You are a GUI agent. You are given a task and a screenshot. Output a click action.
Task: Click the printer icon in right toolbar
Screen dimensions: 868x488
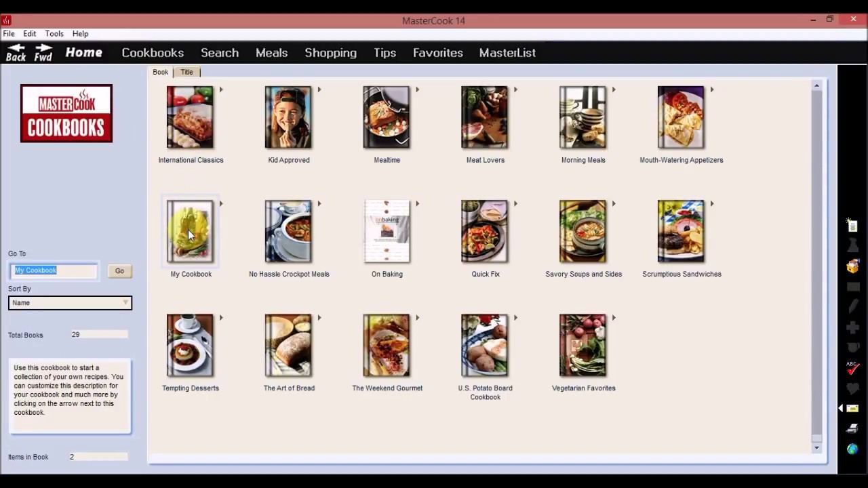(x=852, y=428)
